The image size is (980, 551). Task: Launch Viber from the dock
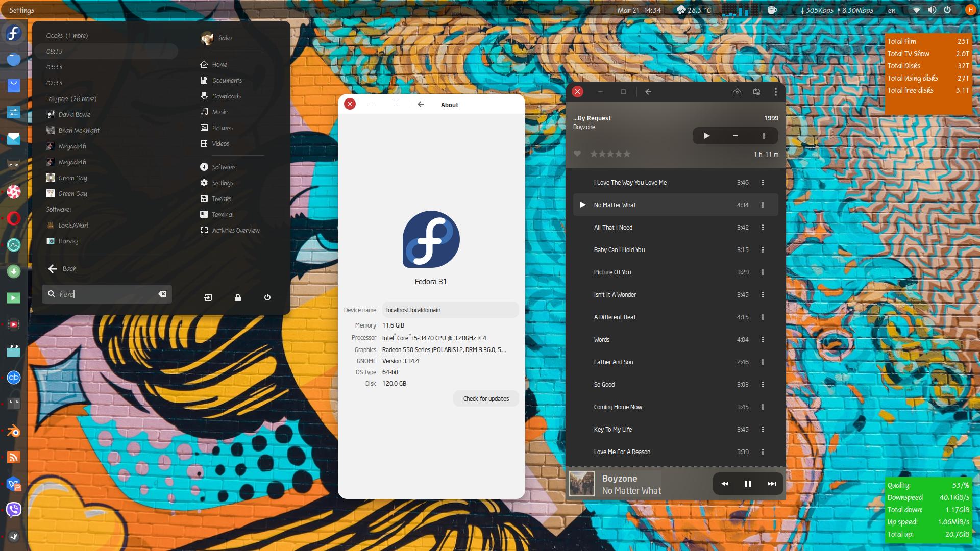tap(14, 510)
